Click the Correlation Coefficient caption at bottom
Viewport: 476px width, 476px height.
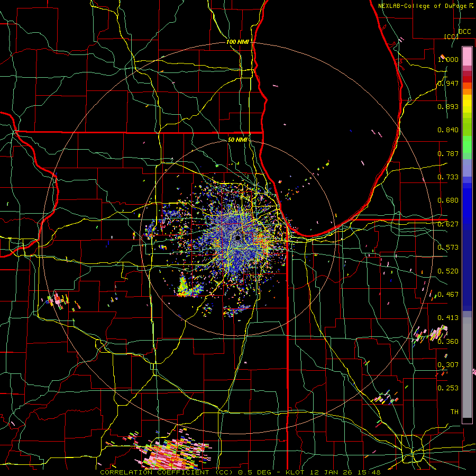coord(241,472)
